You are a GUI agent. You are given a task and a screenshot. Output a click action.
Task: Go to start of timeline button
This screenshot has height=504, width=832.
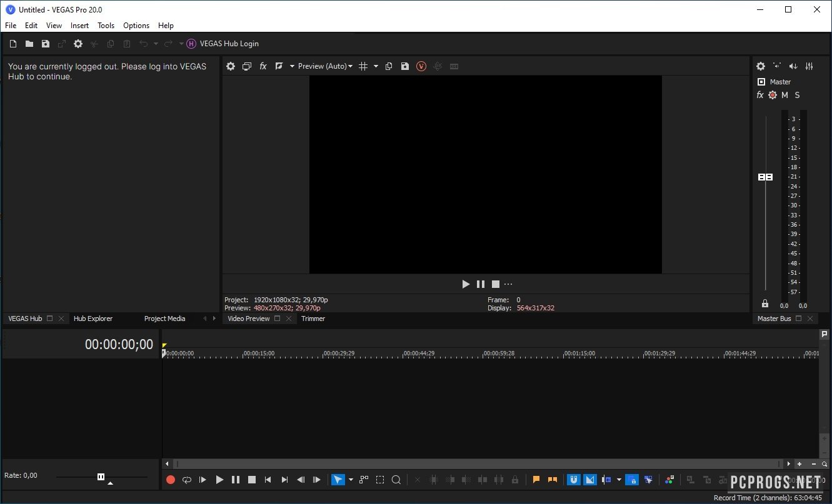268,480
